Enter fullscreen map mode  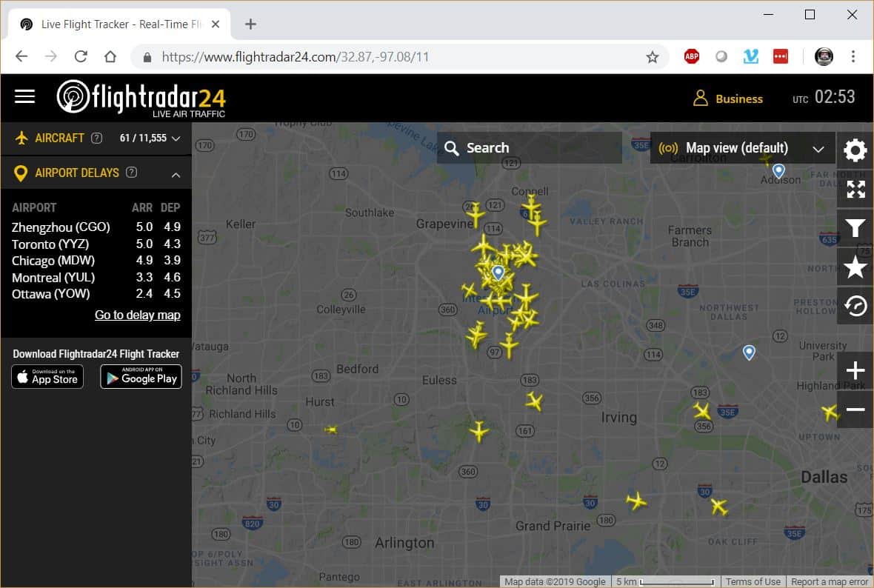(855, 190)
